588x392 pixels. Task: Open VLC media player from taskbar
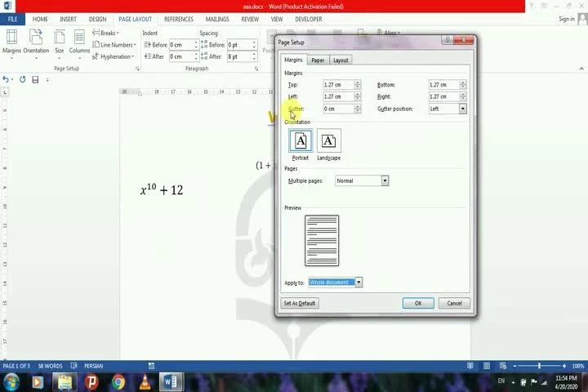145,381
